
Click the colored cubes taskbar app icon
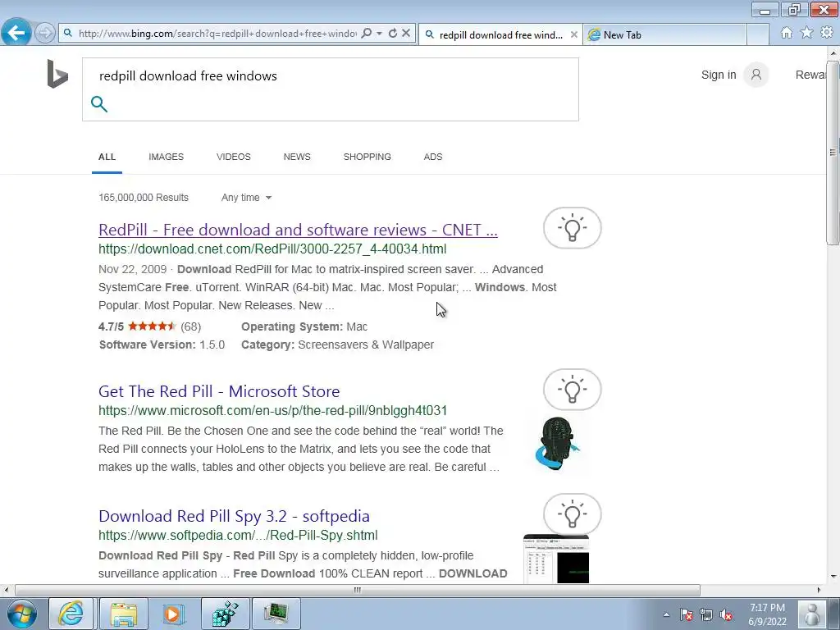click(x=225, y=614)
